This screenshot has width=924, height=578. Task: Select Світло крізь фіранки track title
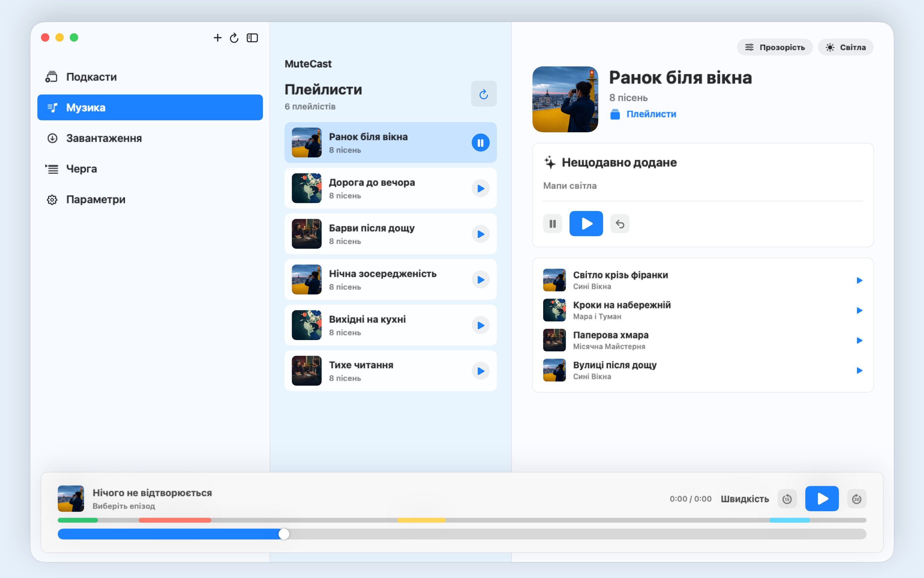[x=620, y=275]
